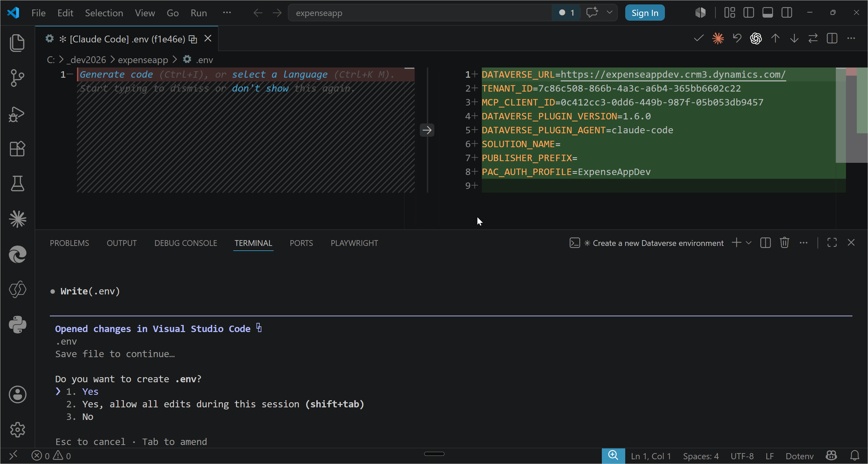868x464 pixels.
Task: Open the expenseappdev.crm3.dynamics.com URL
Action: pyautogui.click(x=673, y=74)
